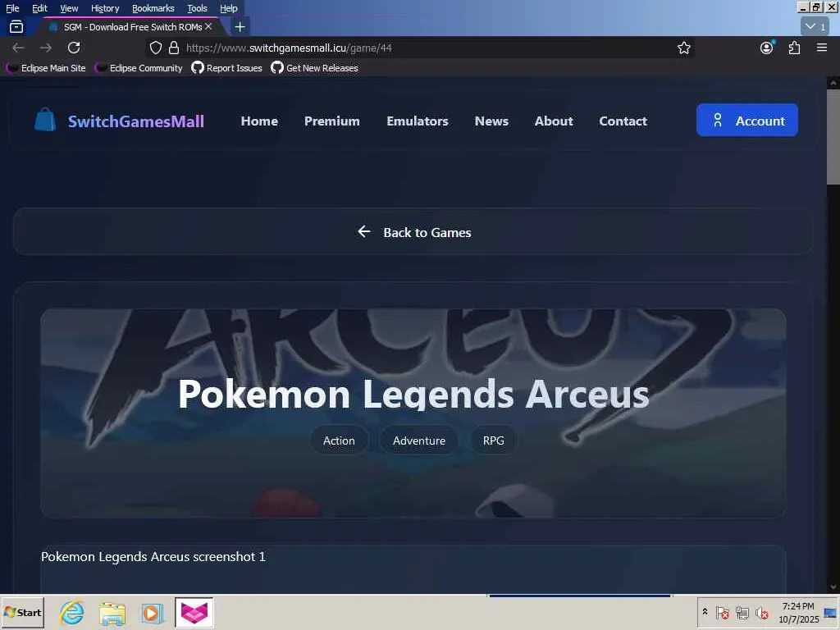Open the View menu

coord(69,8)
